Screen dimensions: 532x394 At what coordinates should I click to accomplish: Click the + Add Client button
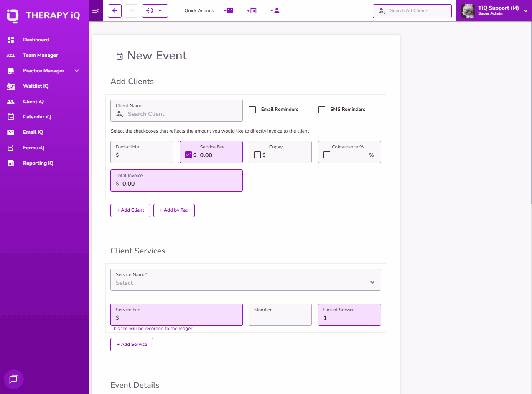pos(130,210)
